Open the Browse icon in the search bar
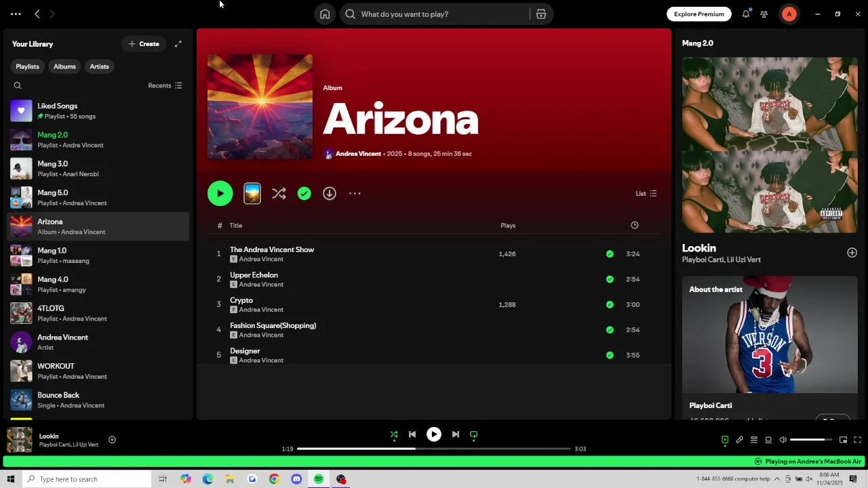The width and height of the screenshot is (868, 488). (541, 14)
